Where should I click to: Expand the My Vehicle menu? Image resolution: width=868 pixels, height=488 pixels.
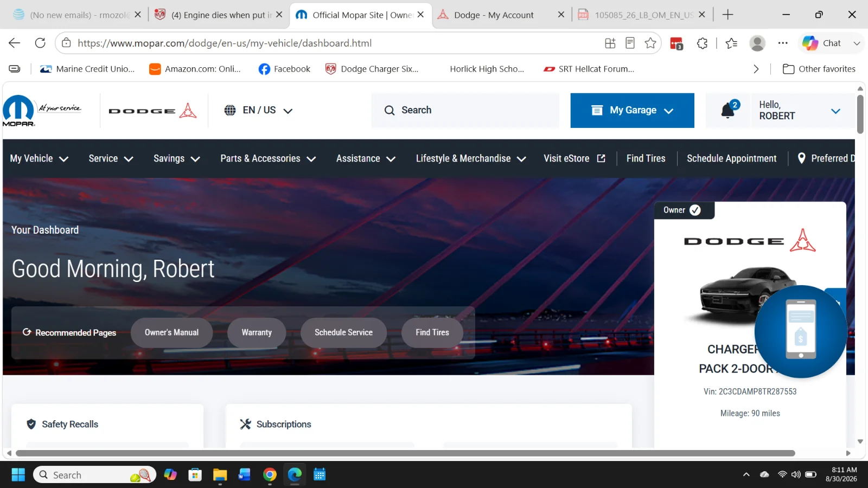click(x=39, y=158)
